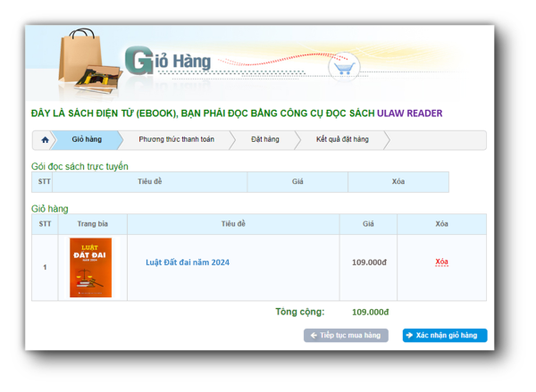Click the shopping bag logo image
Image resolution: width=536 pixels, height=392 pixels.
(89, 63)
